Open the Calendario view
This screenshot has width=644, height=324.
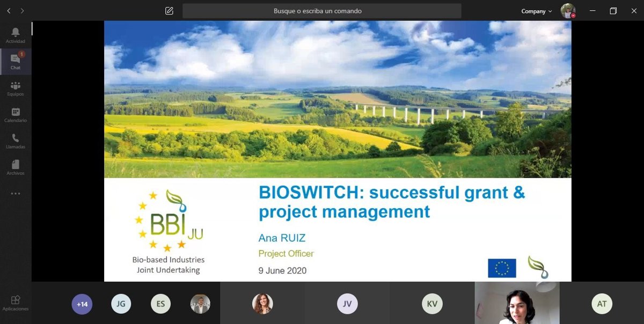point(16,115)
